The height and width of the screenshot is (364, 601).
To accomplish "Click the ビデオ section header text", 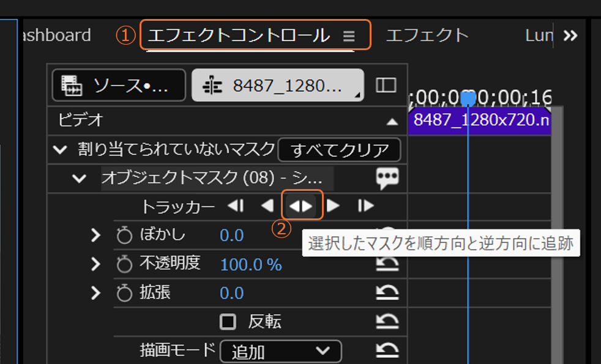I will point(81,120).
